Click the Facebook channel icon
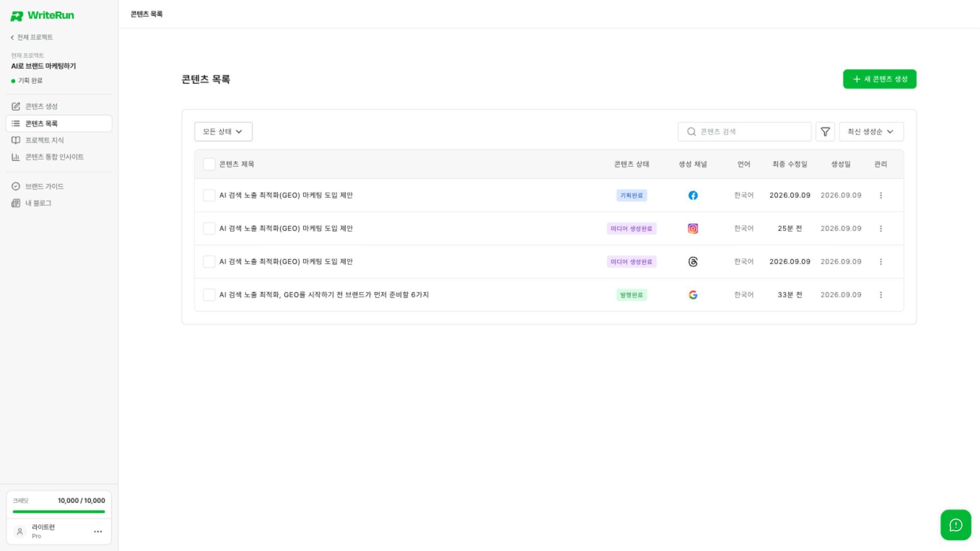980x551 pixels. pyautogui.click(x=693, y=195)
